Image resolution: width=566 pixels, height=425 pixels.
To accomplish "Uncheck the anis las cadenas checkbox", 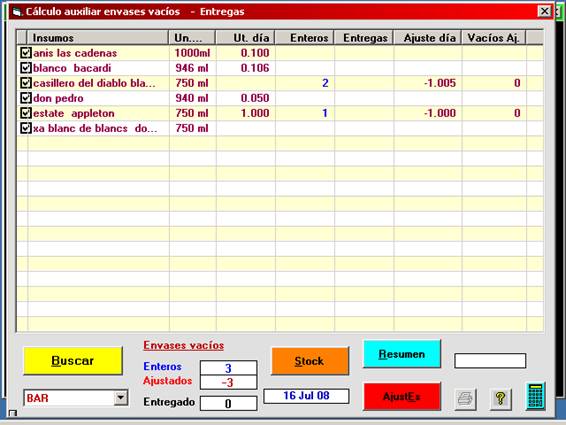I will 25,53.
